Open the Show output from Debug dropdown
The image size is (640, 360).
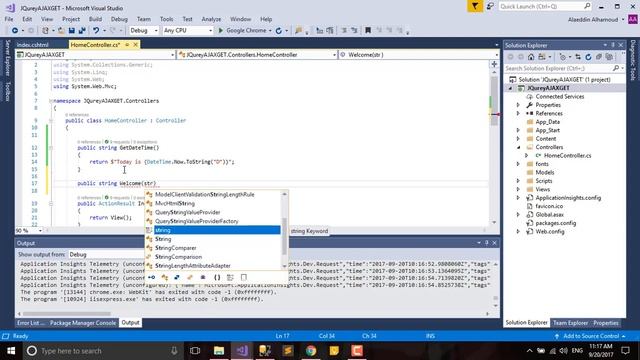(x=106, y=255)
